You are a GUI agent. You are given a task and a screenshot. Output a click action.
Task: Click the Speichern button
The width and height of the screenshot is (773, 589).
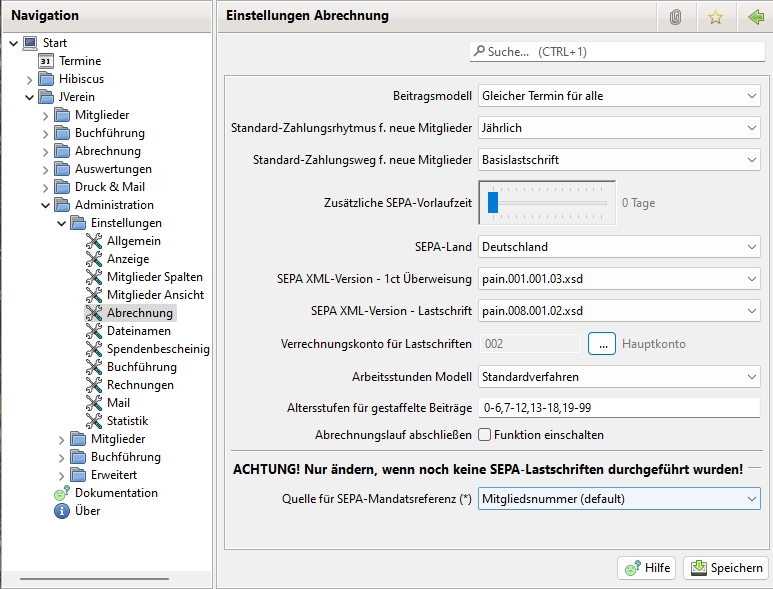coord(726,568)
